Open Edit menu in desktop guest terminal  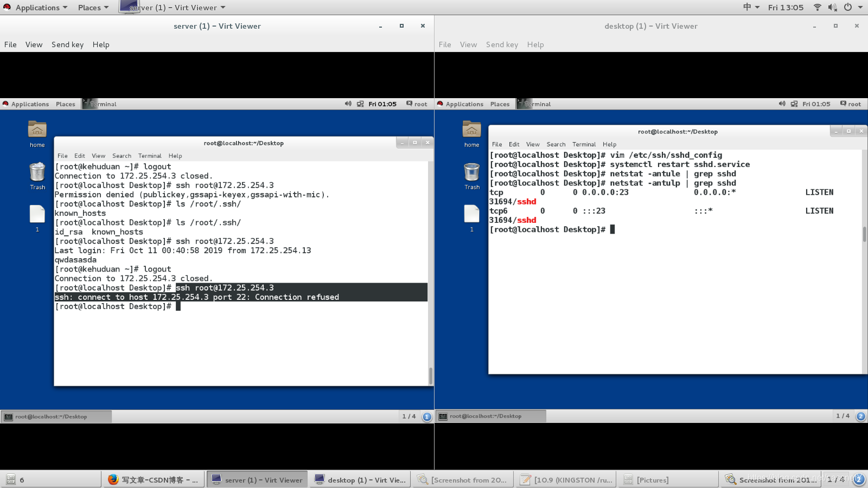(514, 144)
